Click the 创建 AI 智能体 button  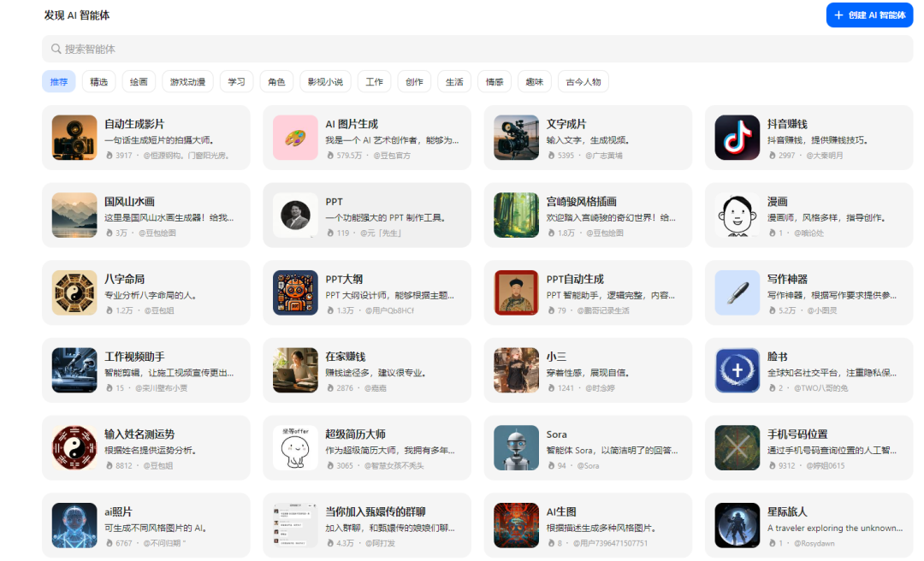[869, 15]
